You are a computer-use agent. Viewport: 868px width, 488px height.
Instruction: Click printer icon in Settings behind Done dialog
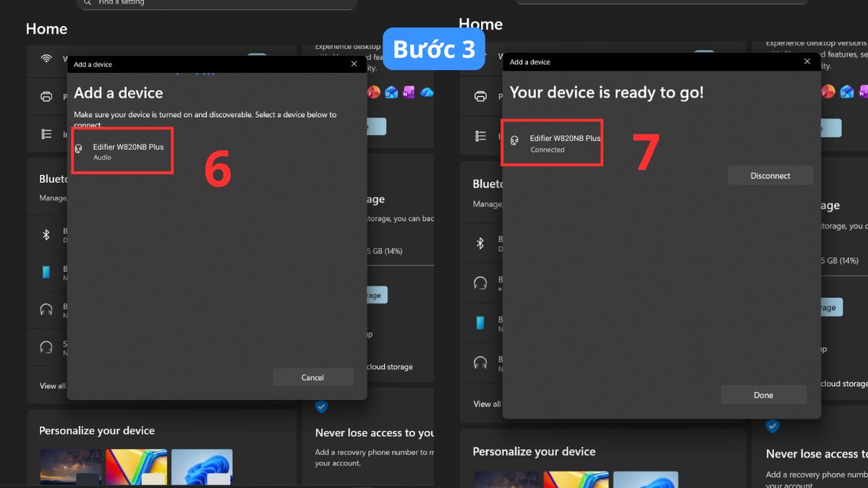click(x=480, y=96)
